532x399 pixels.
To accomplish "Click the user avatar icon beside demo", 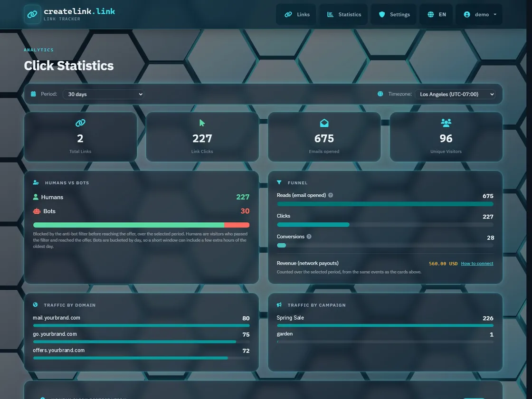I will tap(467, 14).
